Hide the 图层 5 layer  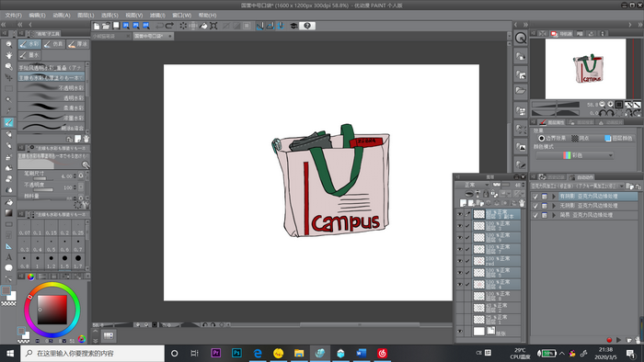(460, 273)
